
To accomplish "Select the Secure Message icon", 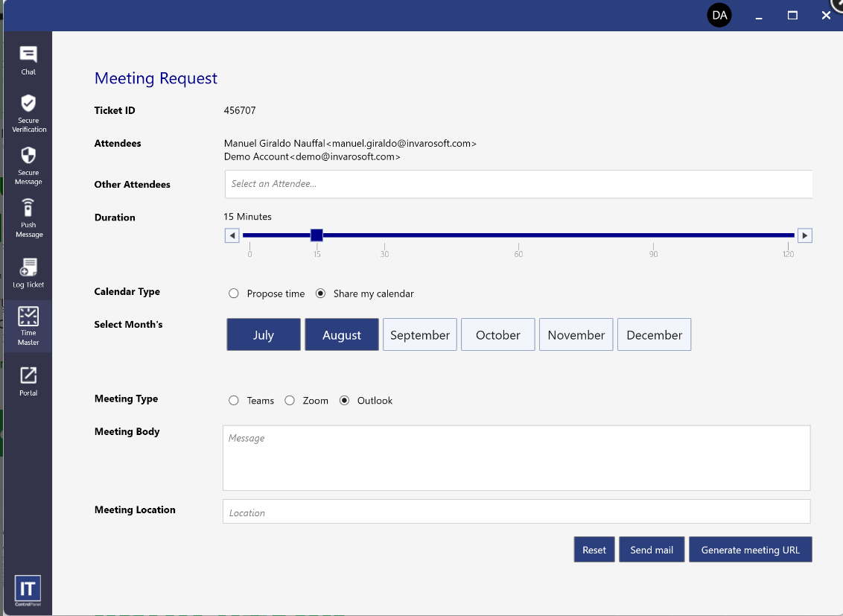I will tap(28, 165).
